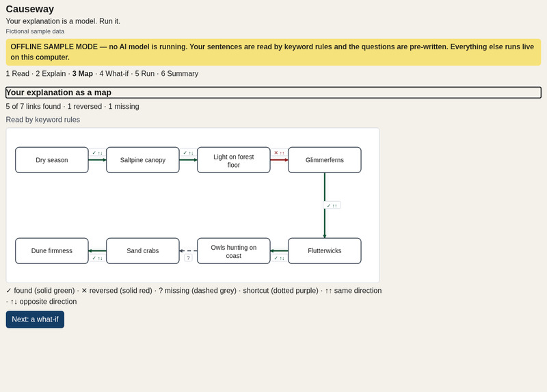547x392 pixels.
Task: Go to step 6 Summary
Action: click(180, 74)
